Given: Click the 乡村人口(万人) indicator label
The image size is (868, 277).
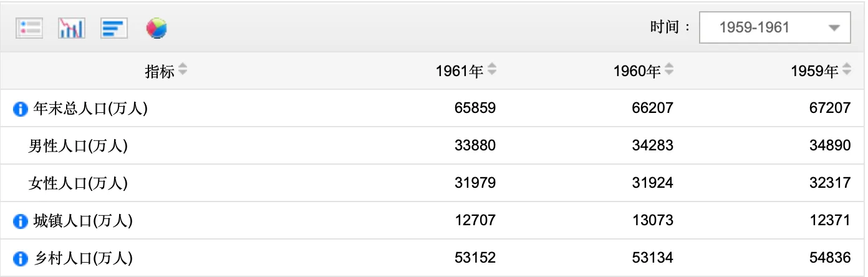Looking at the screenshot, I should coord(83,258).
